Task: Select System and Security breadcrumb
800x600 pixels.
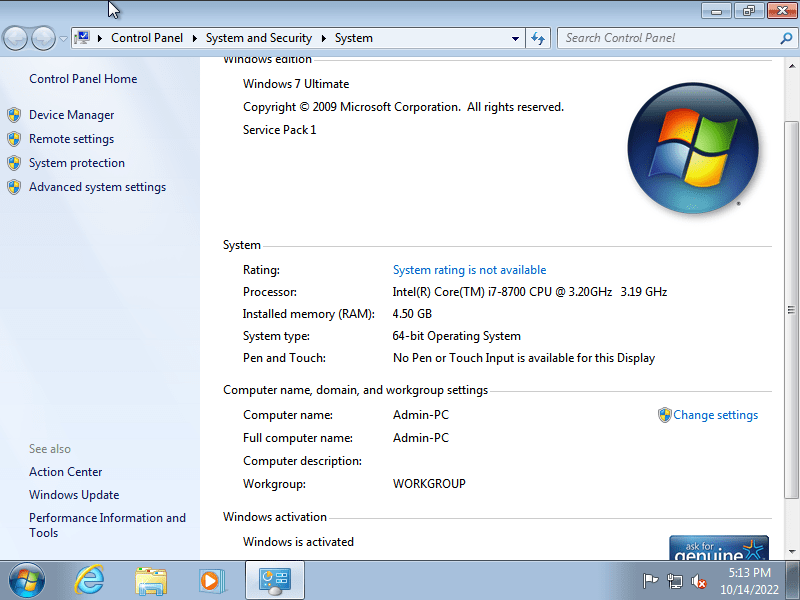Action: pos(259,38)
